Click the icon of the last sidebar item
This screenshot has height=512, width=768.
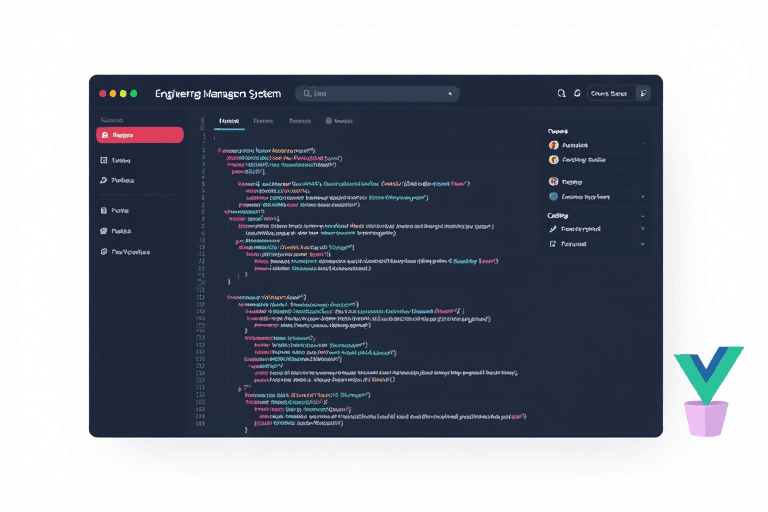pyautogui.click(x=104, y=252)
